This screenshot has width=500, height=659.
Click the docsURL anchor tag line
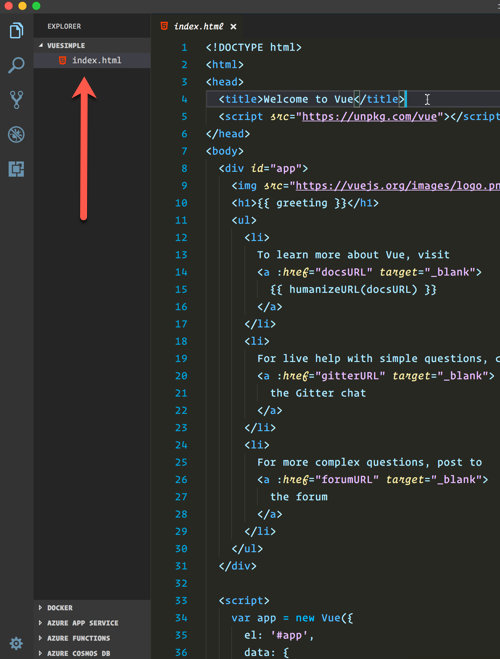tap(369, 272)
